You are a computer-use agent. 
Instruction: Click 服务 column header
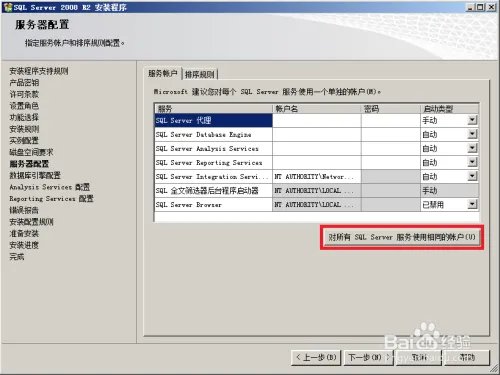pyautogui.click(x=213, y=108)
